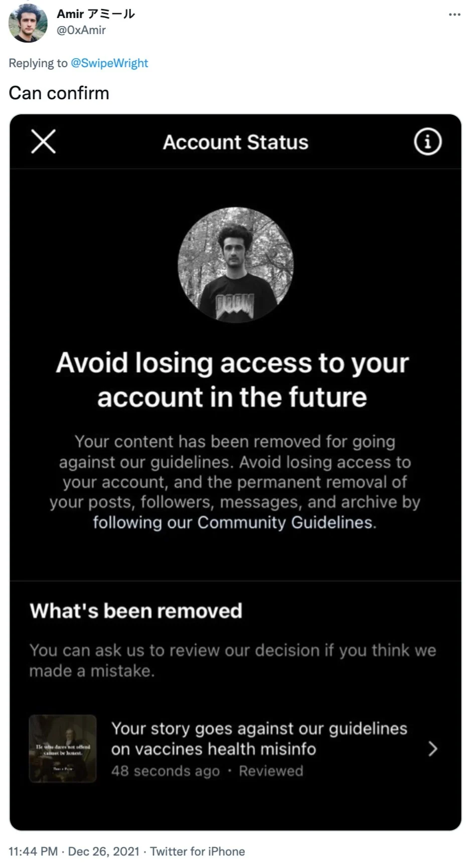The width and height of the screenshot is (466, 868).
Task: Open the @0xAmir handle profile
Action: [x=81, y=30]
